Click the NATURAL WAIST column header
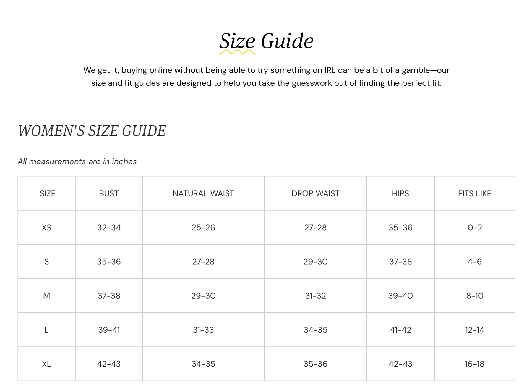 click(x=203, y=193)
